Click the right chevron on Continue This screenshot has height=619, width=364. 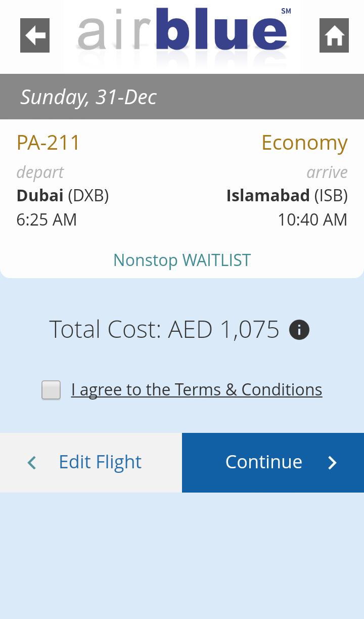click(332, 462)
